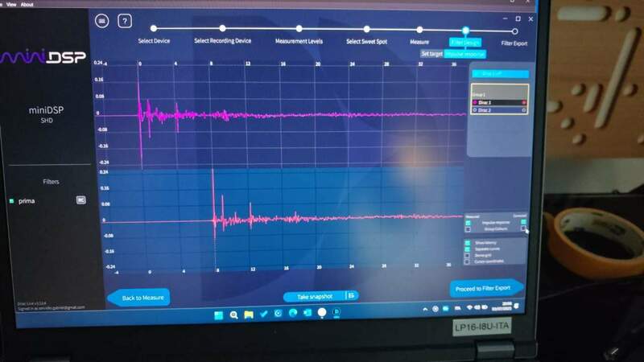Click the icon beside the prima filter
This screenshot has height=362, width=644.
tap(80, 200)
